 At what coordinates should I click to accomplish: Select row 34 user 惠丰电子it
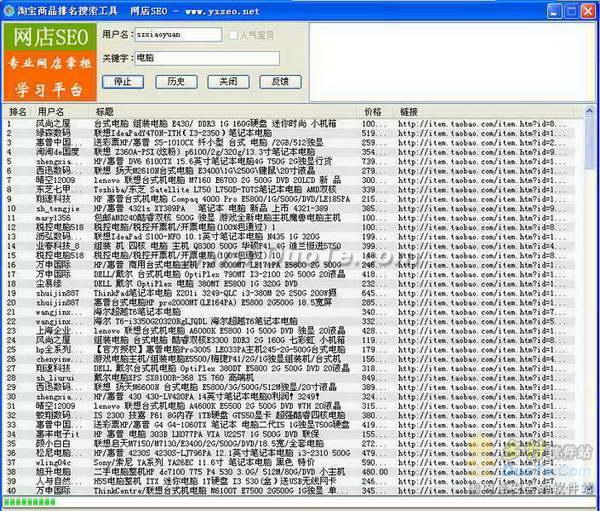coord(58,434)
